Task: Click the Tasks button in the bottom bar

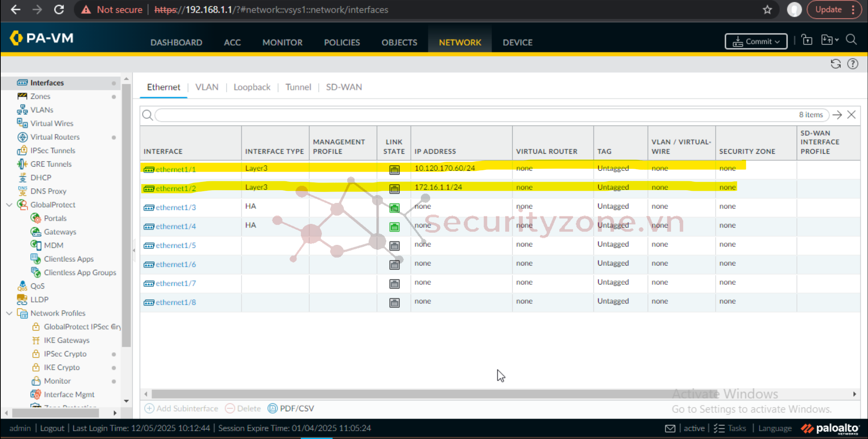Action: [x=731, y=428]
